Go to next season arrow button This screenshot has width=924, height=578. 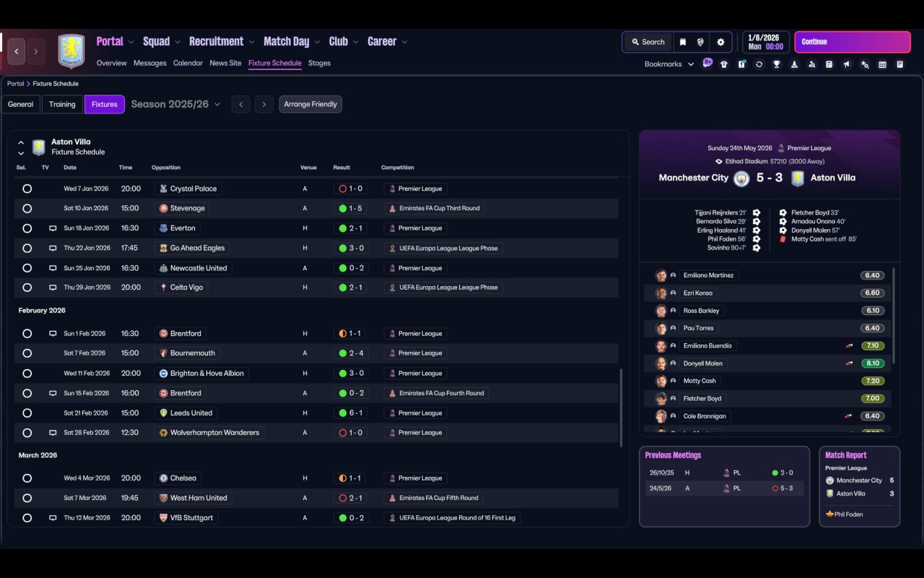pos(264,105)
